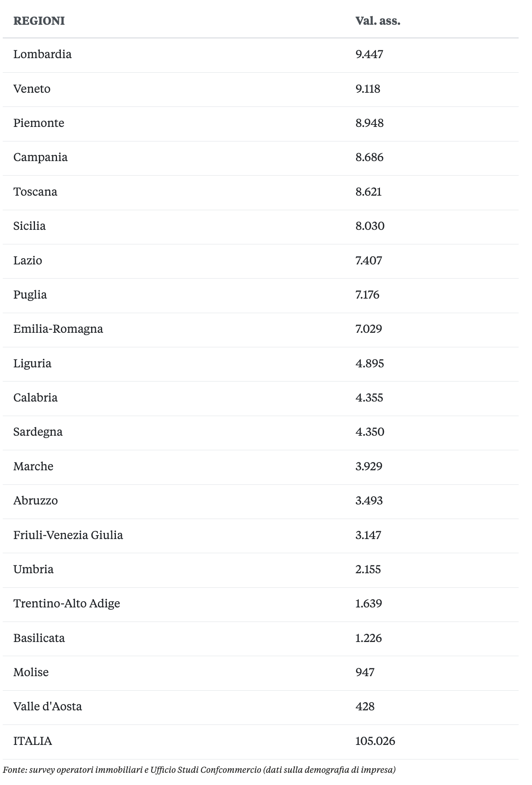532x785 pixels.
Task: Click the Molise value 947
Action: click(x=365, y=672)
